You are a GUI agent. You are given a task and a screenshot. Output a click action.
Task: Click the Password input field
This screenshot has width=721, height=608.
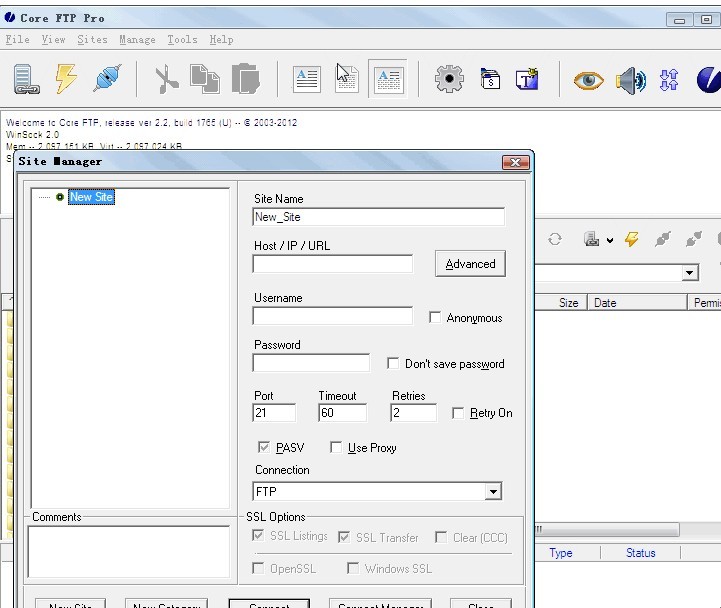[311, 363]
